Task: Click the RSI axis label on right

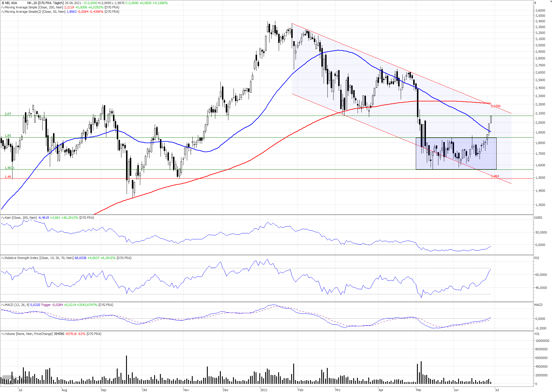Action: coord(537,258)
